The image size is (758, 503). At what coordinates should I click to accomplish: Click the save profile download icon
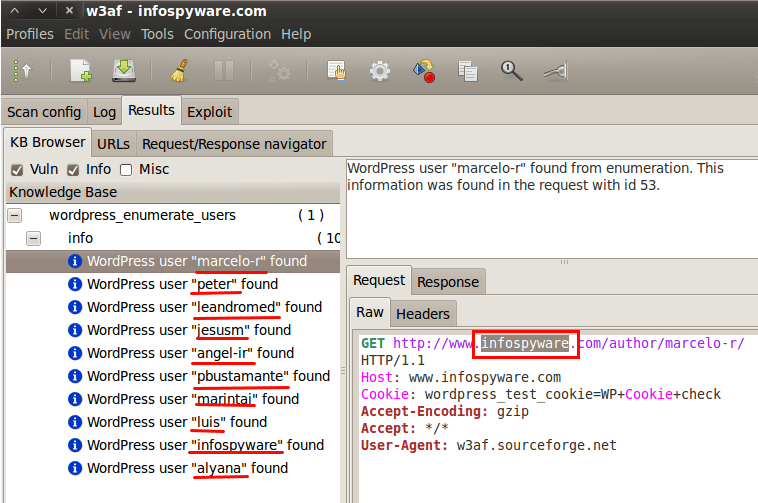(x=123, y=71)
